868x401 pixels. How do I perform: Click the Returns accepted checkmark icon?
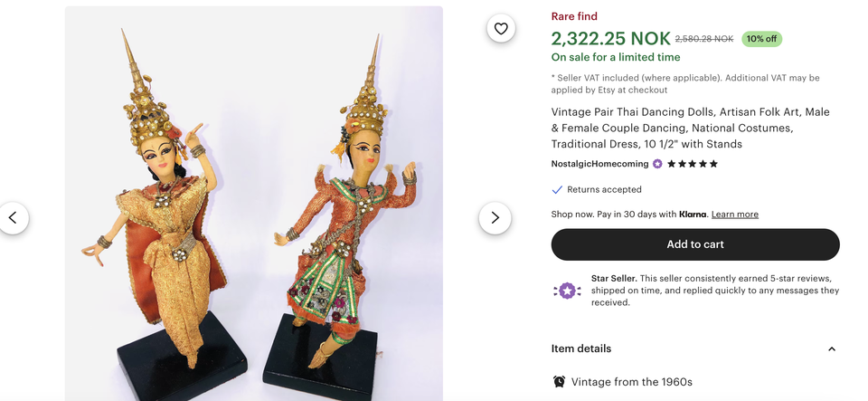(x=557, y=189)
